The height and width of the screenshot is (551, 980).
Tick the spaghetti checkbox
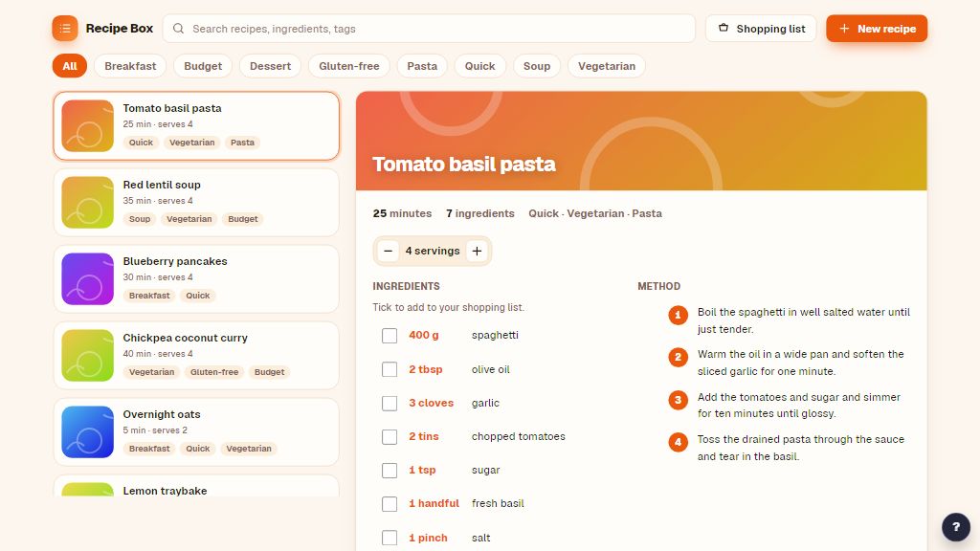pos(390,336)
